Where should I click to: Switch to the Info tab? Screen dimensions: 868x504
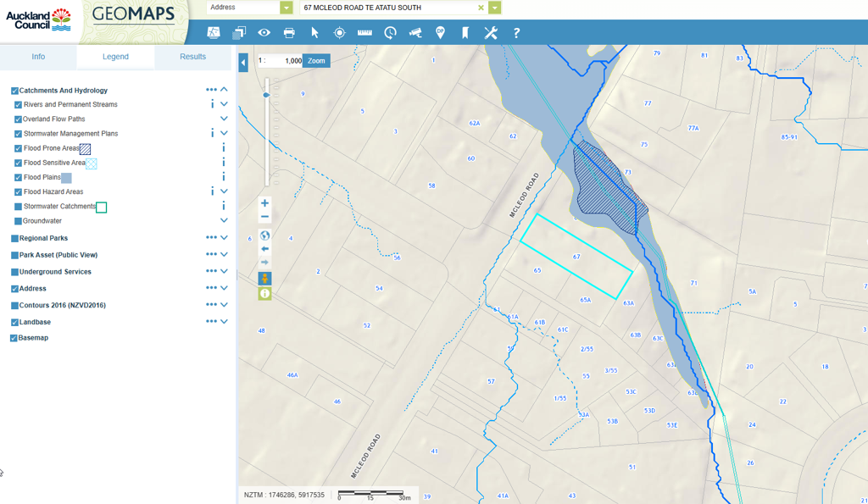[x=38, y=57]
